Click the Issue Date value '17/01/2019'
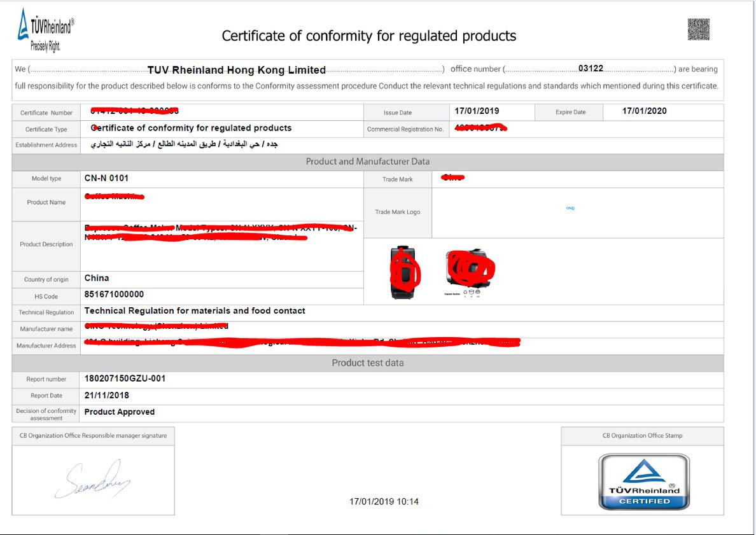Image resolution: width=756 pixels, height=535 pixels. pyautogui.click(x=477, y=111)
